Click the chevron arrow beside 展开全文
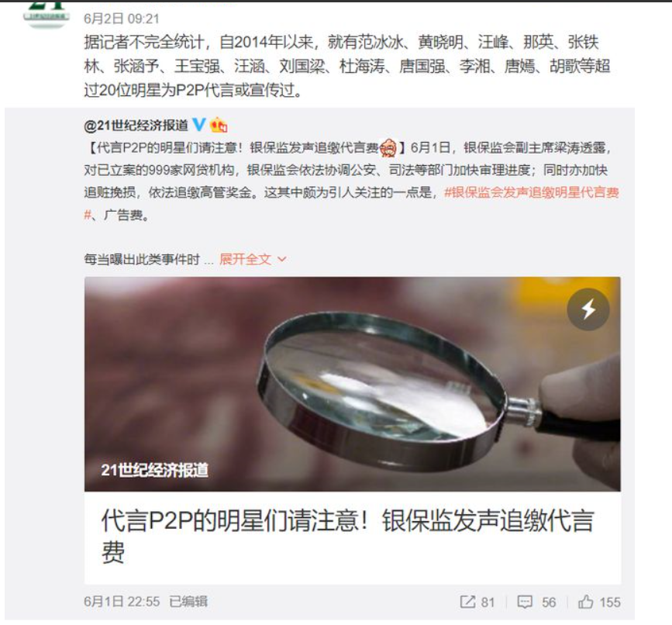This screenshot has height=625, width=672. pyautogui.click(x=281, y=259)
